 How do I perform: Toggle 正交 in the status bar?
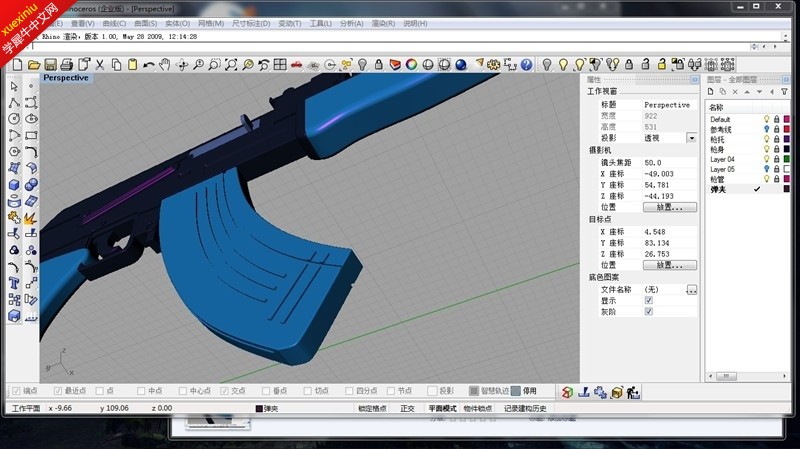(407, 408)
